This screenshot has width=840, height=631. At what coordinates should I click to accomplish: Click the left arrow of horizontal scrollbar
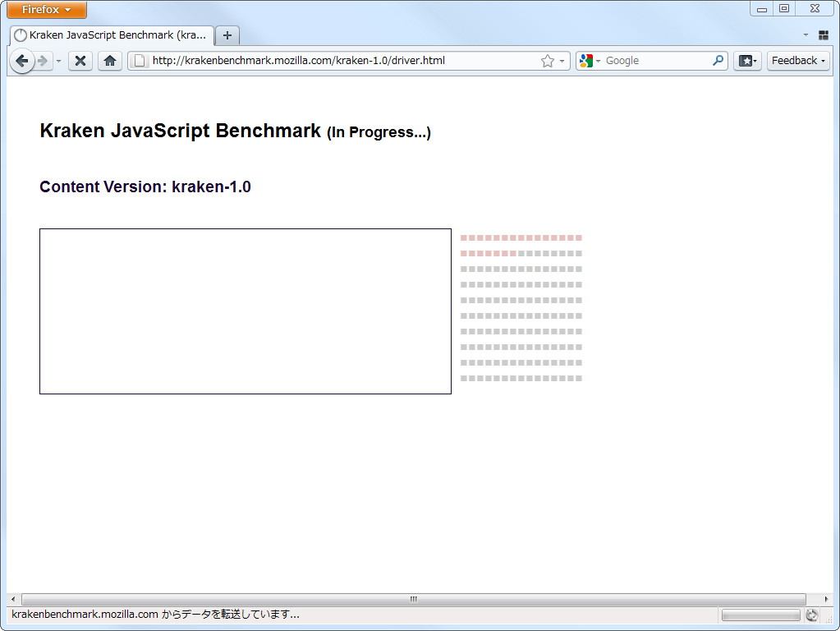pos(13,599)
